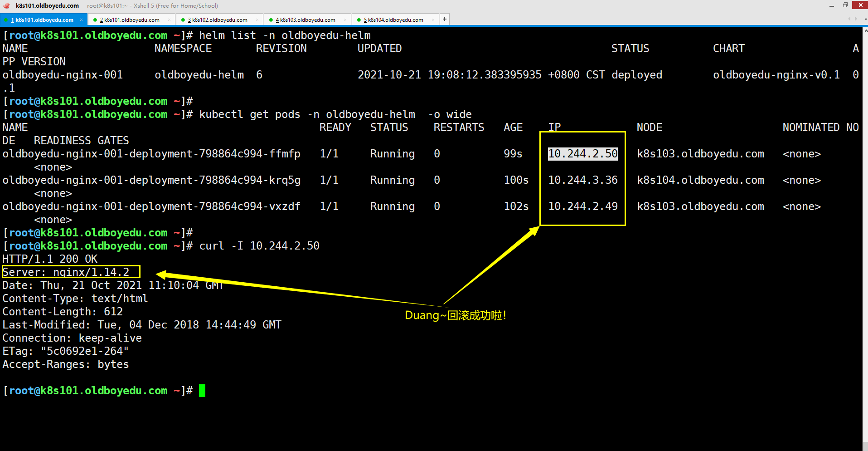Click the green cursor at the prompt
Screen dimensions: 868x451
[202, 391]
